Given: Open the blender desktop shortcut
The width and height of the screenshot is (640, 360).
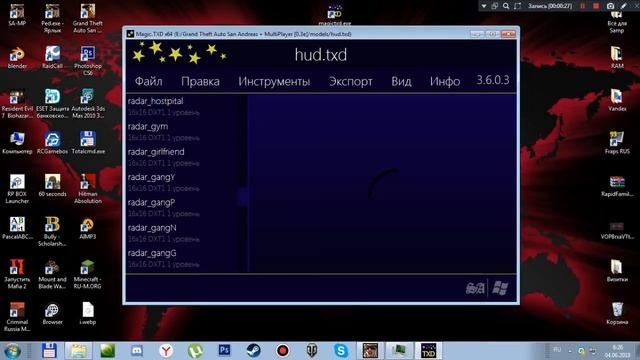Looking at the screenshot, I should point(17,57).
